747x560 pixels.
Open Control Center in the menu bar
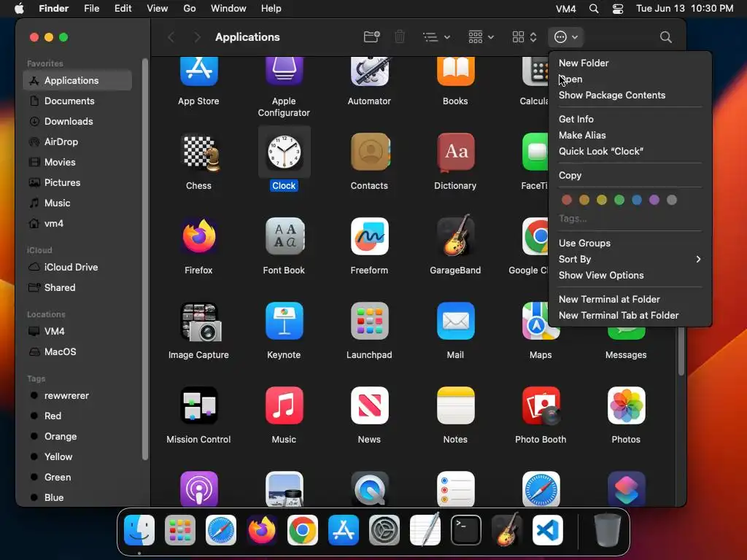(x=617, y=9)
